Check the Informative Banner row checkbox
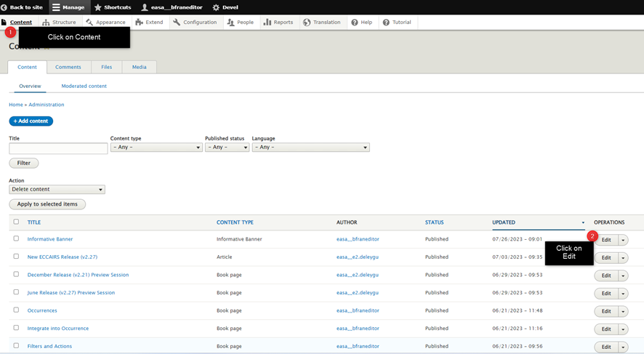The width and height of the screenshot is (644, 354). tap(16, 238)
